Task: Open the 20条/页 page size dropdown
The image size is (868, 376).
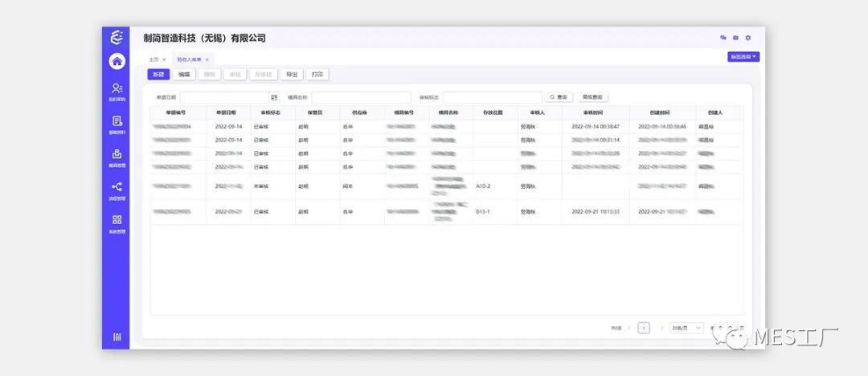Action: [x=686, y=329]
